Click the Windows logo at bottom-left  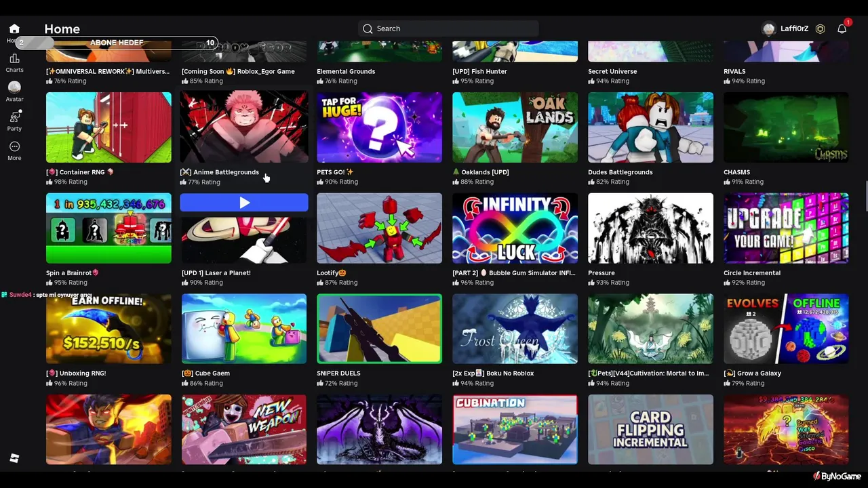14,458
